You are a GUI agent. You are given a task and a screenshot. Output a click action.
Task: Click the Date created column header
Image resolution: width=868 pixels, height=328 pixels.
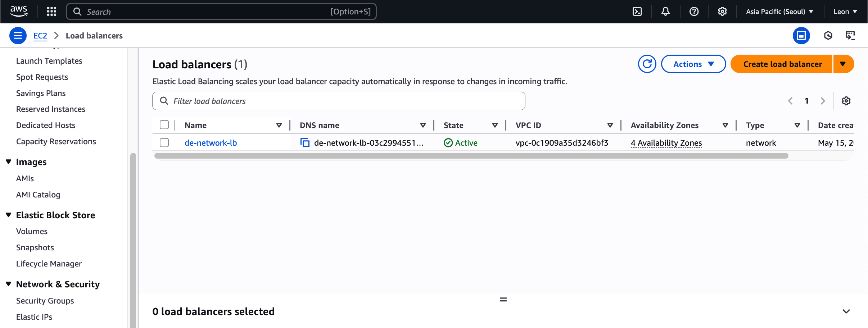point(836,125)
